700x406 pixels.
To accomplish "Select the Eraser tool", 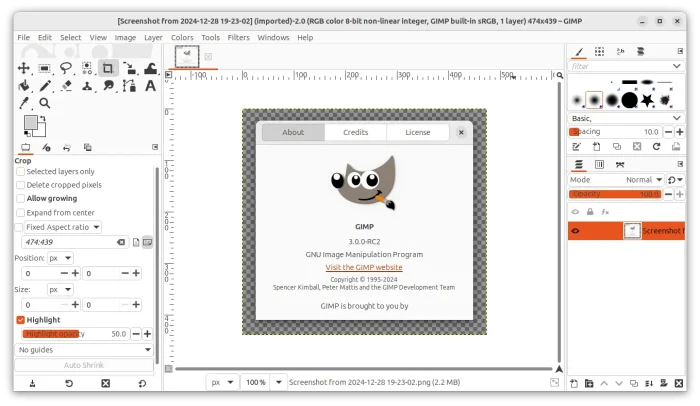I will coord(66,86).
